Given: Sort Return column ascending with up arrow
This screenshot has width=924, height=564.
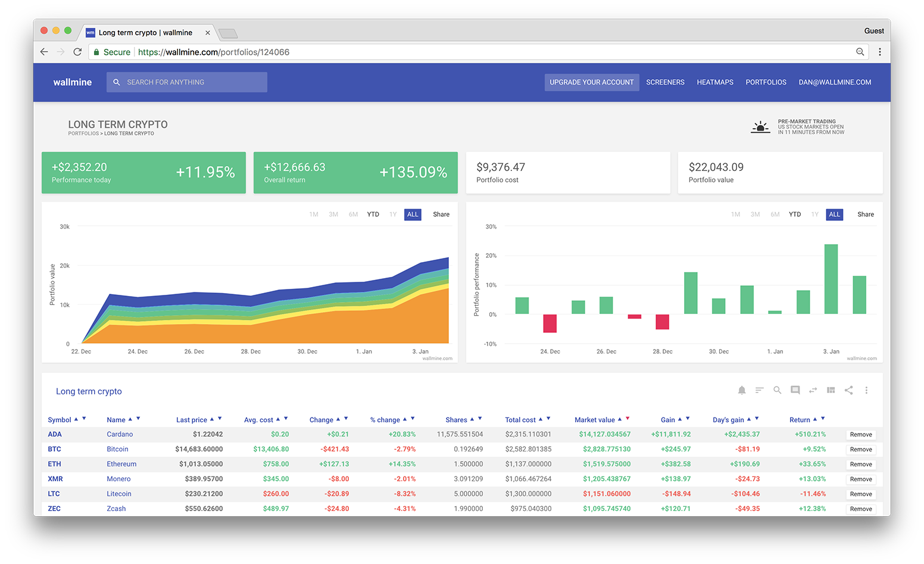Looking at the screenshot, I should tap(815, 419).
